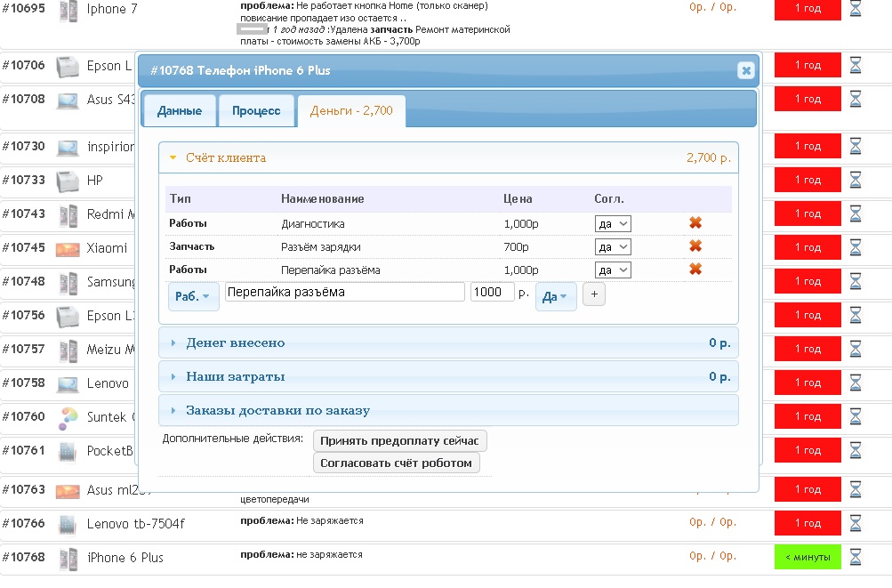This screenshot has height=588, width=892.
Task: Delete the Диагностика row with red cross
Action: pos(695,223)
